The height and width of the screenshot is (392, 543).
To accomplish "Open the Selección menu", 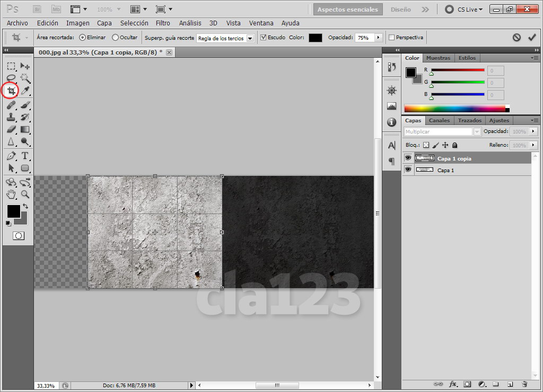I will pos(134,23).
